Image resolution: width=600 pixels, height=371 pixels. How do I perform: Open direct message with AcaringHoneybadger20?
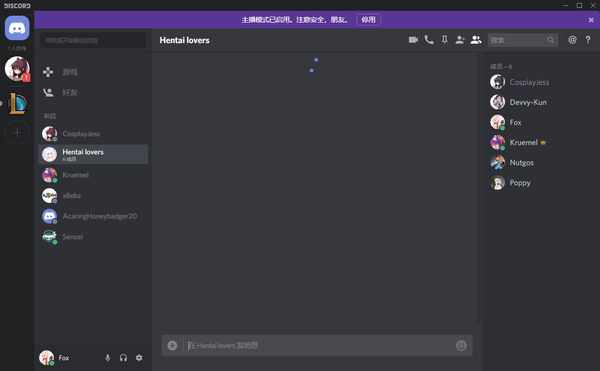click(x=93, y=216)
